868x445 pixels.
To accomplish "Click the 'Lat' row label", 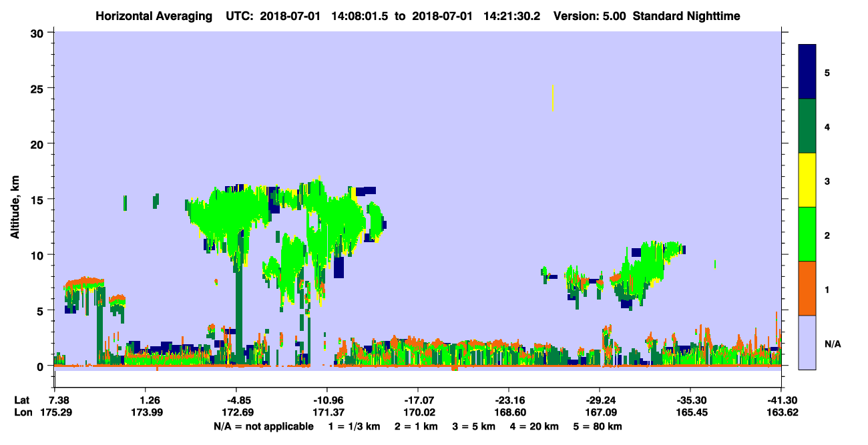I will point(22,400).
